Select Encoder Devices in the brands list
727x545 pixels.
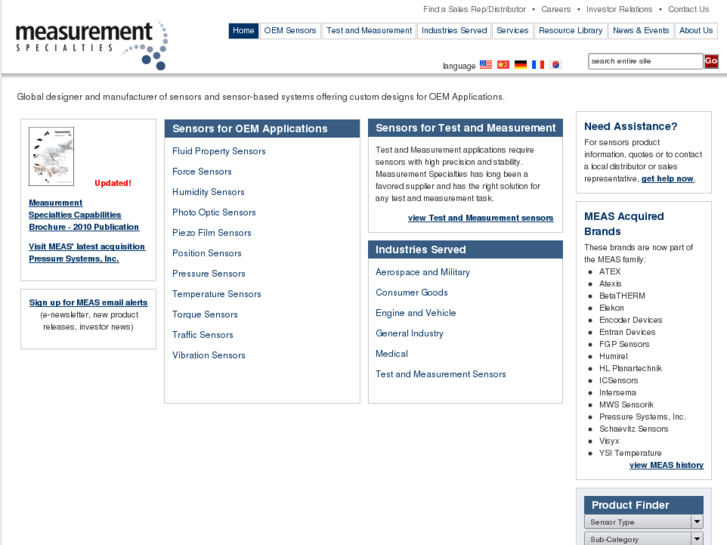[x=631, y=320]
